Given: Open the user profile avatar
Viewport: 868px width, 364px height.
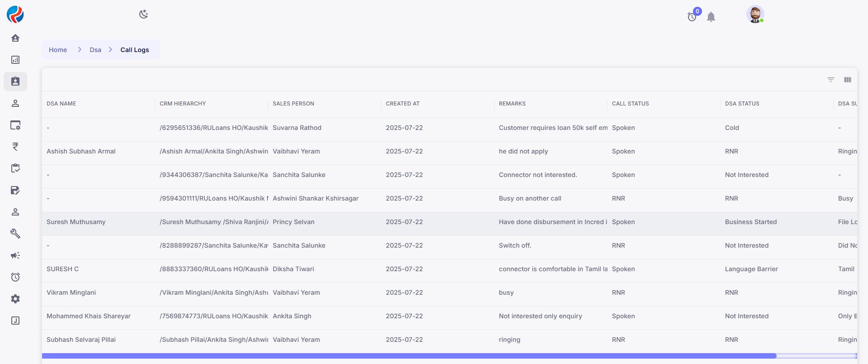Looking at the screenshot, I should pyautogui.click(x=755, y=14).
